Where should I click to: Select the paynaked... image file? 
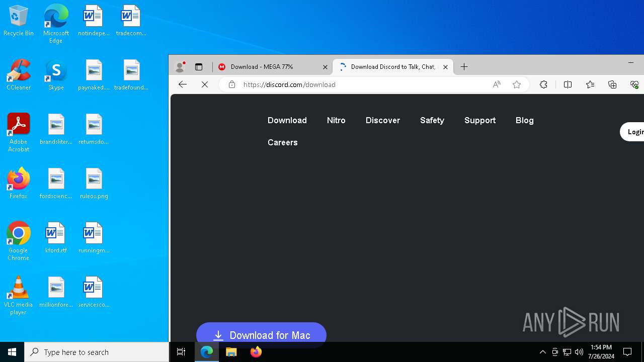[x=94, y=75]
